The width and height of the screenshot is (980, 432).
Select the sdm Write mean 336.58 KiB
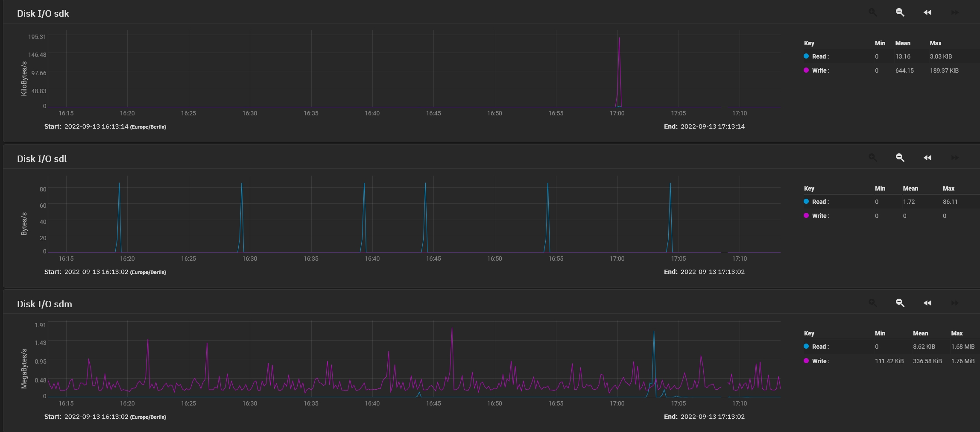click(x=927, y=361)
